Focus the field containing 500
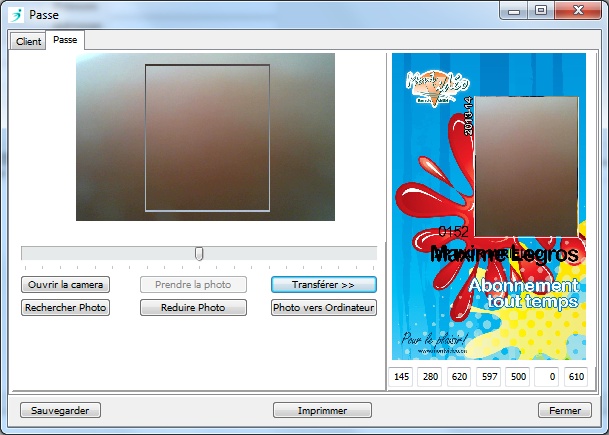The image size is (609, 435). pos(518,377)
